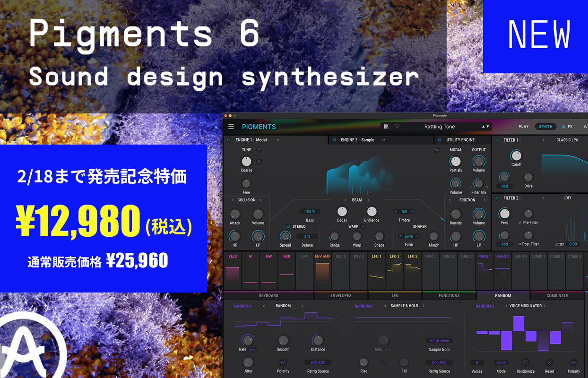Click the Coarse tune knob
The width and height of the screenshot is (588, 378).
click(247, 162)
